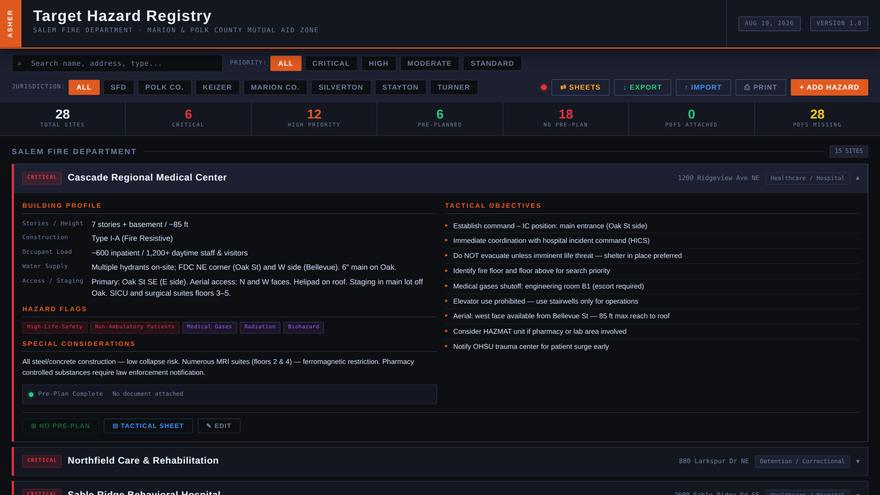Click the NO PRE-PLAN button
880x495 pixels.
pos(61,426)
